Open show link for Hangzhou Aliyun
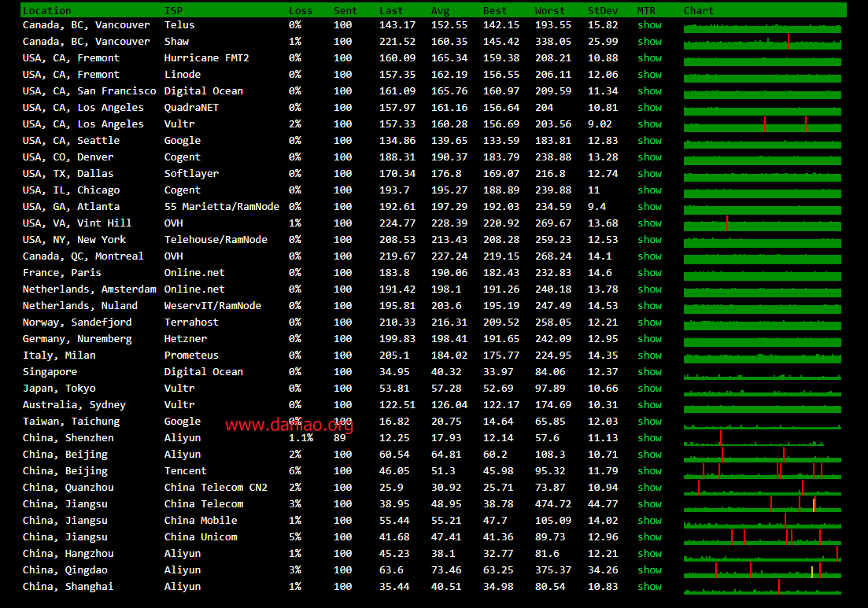 pyautogui.click(x=649, y=554)
